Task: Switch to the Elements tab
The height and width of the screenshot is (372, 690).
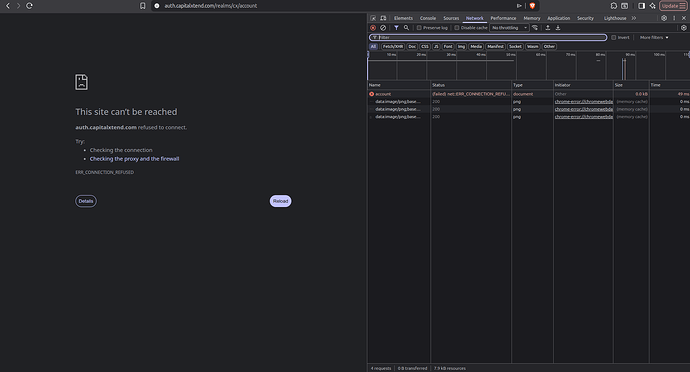Action: tap(404, 18)
